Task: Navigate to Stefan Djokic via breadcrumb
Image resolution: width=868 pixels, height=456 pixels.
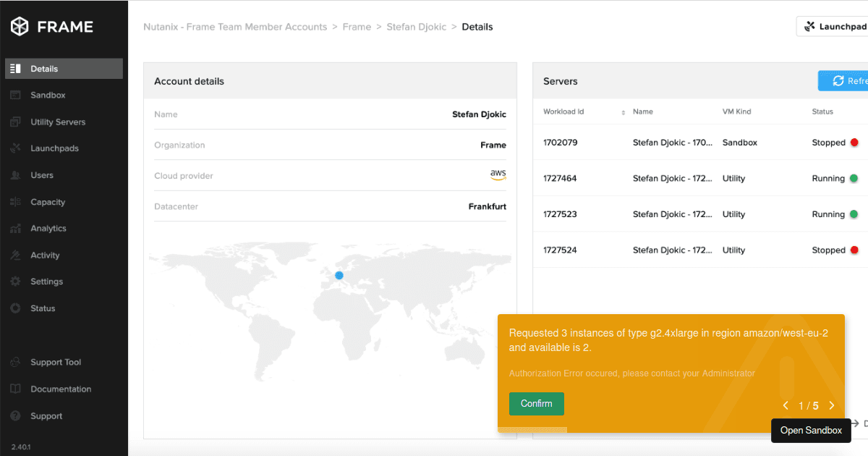Action: 417,26
